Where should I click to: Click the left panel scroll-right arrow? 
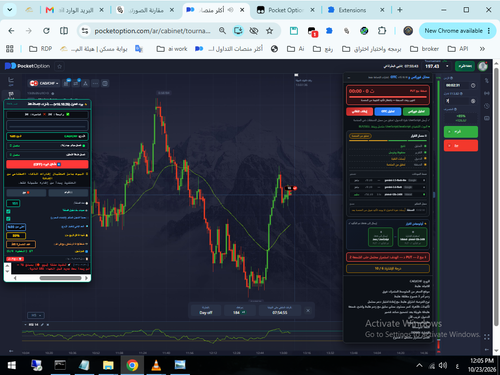(87, 278)
